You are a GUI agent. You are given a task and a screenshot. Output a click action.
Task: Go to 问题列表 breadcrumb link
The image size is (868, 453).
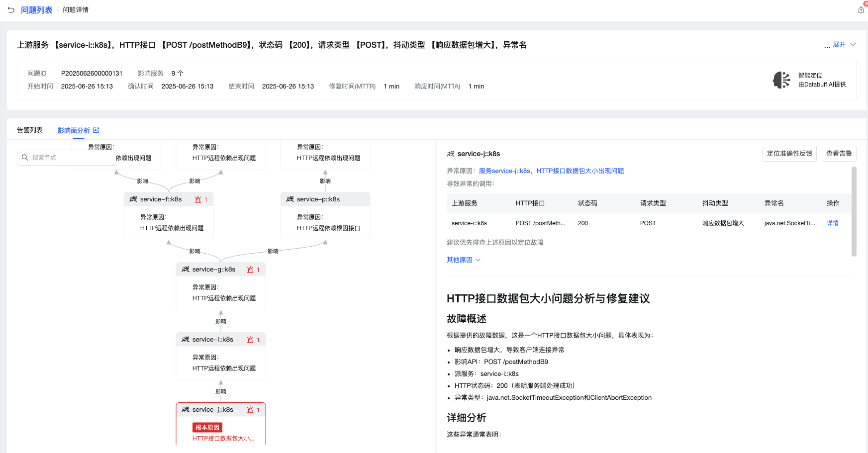click(37, 10)
